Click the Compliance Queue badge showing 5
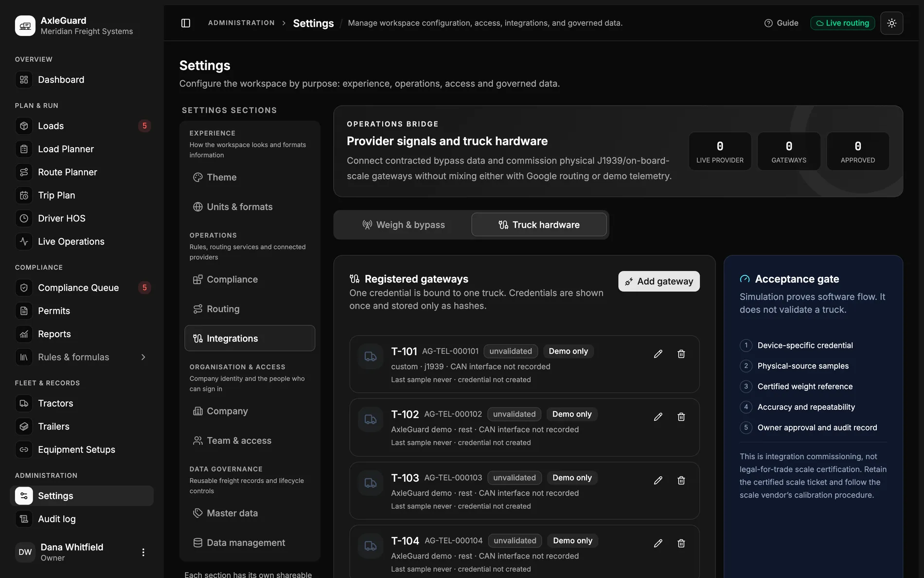 click(144, 288)
